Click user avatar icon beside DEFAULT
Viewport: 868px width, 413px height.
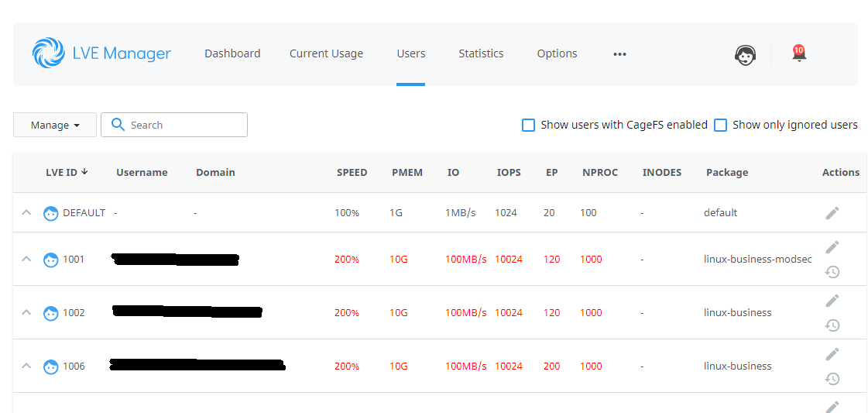[x=51, y=213]
